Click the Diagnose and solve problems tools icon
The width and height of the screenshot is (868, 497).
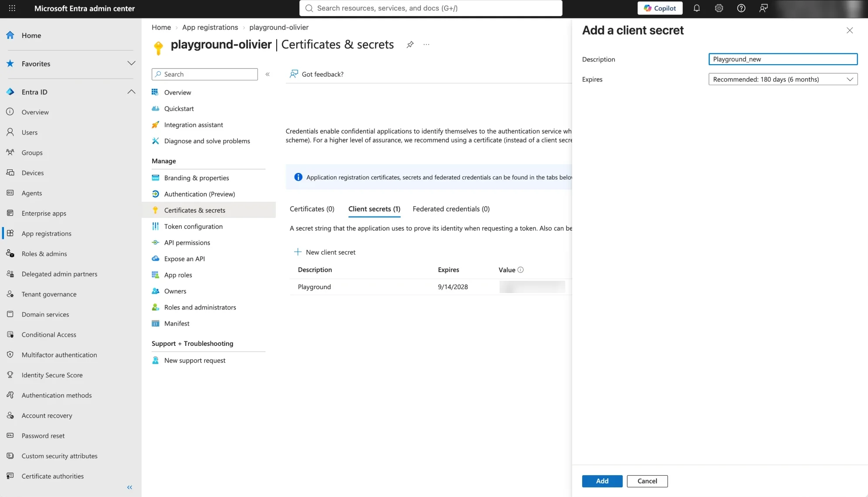[x=155, y=141]
